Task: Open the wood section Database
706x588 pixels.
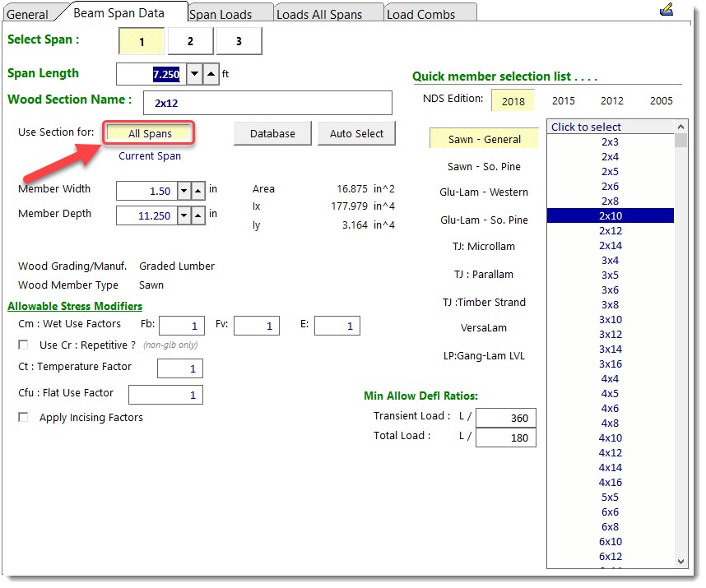Action: click(272, 134)
